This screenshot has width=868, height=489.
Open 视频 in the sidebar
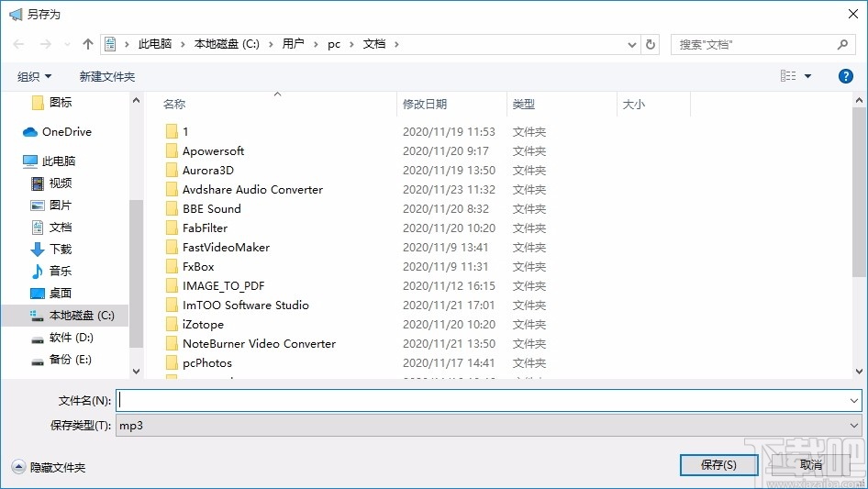point(51,183)
